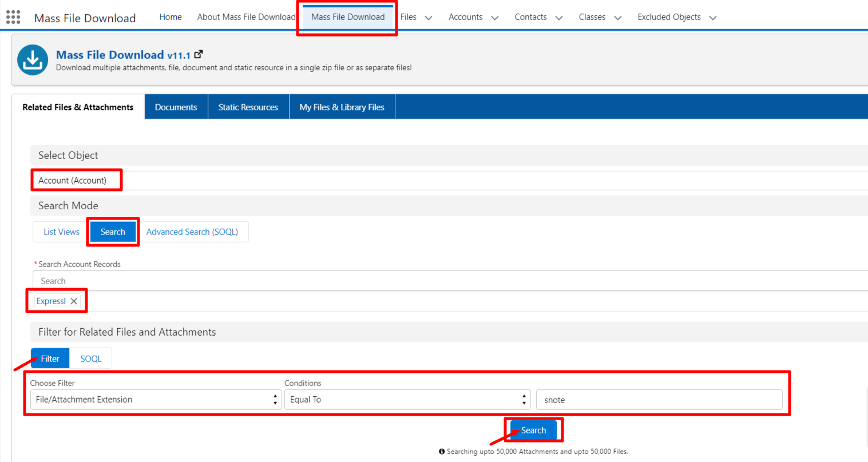Open the App Launcher grid icon
This screenshot has width=868, height=462.
pos(13,17)
